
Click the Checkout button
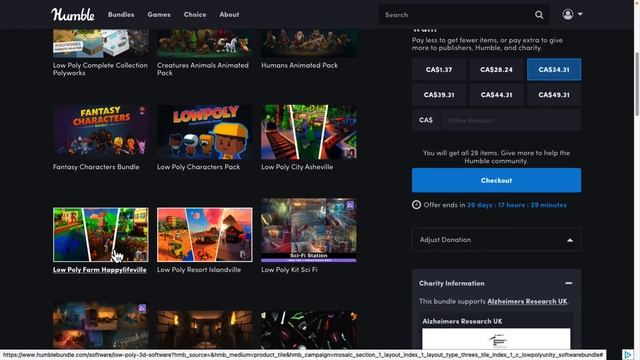point(496,180)
